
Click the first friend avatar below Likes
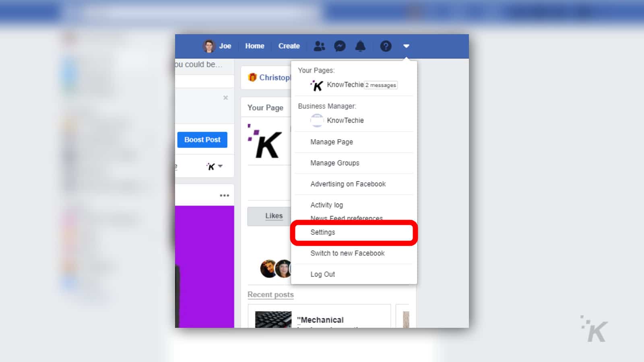click(x=268, y=269)
